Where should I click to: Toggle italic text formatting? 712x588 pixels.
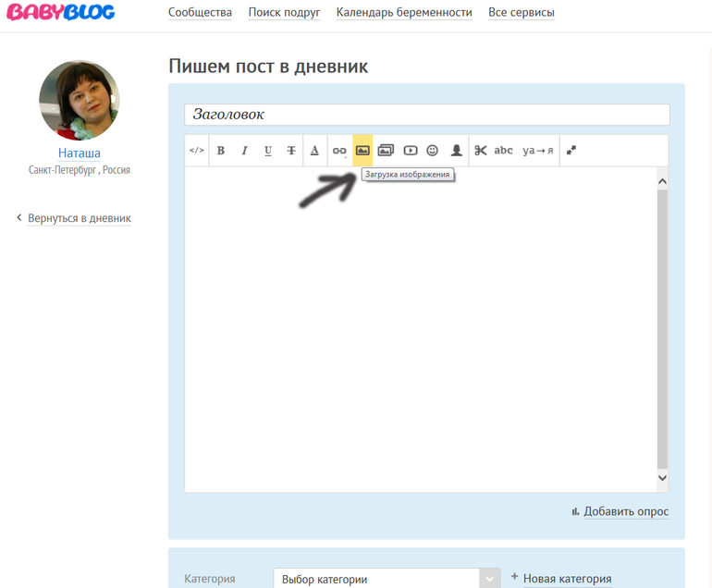tap(244, 151)
